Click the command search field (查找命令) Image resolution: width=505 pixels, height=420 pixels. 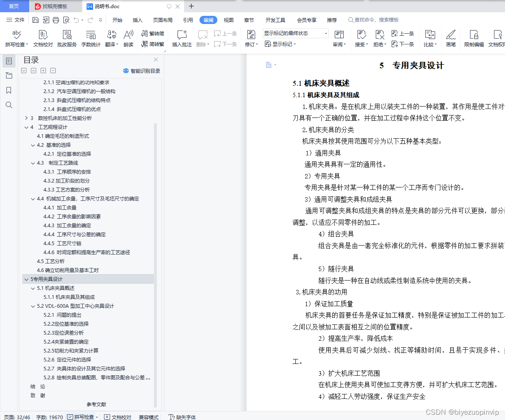[374, 20]
